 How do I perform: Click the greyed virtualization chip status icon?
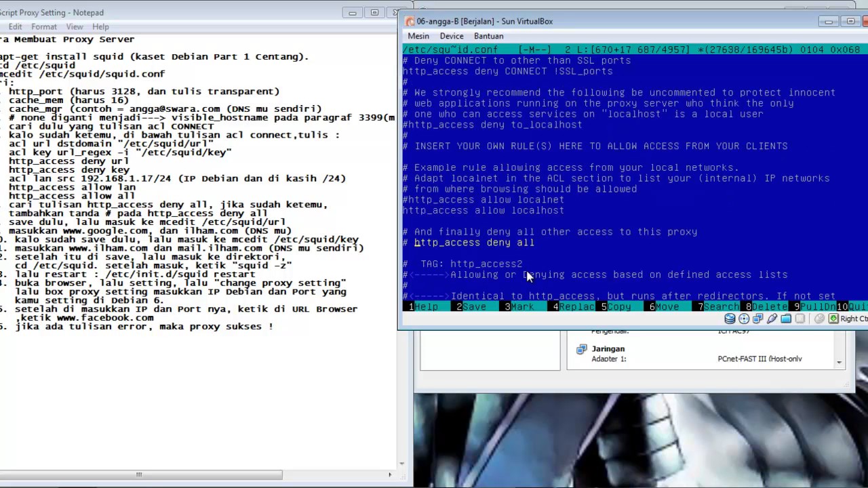[800, 319]
